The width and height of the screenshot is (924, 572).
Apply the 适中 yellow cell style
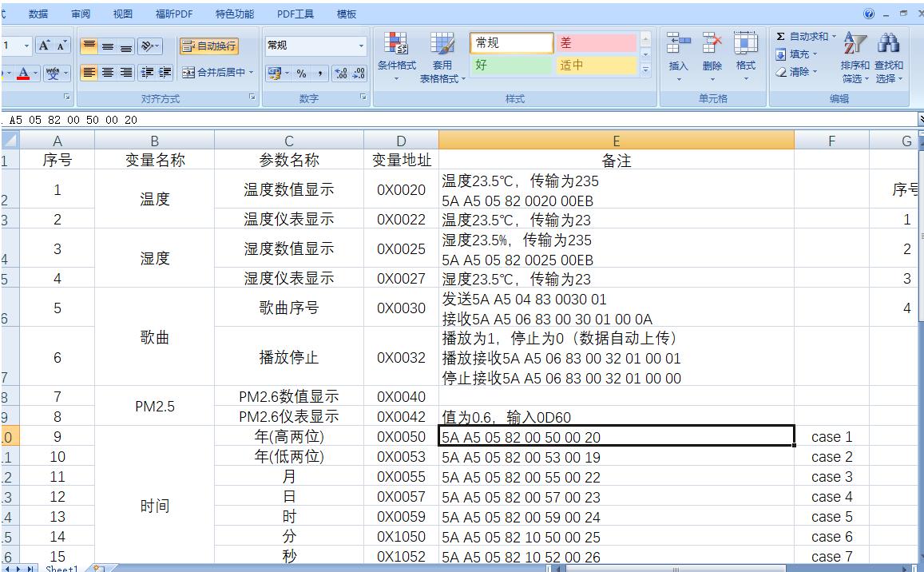[x=596, y=65]
